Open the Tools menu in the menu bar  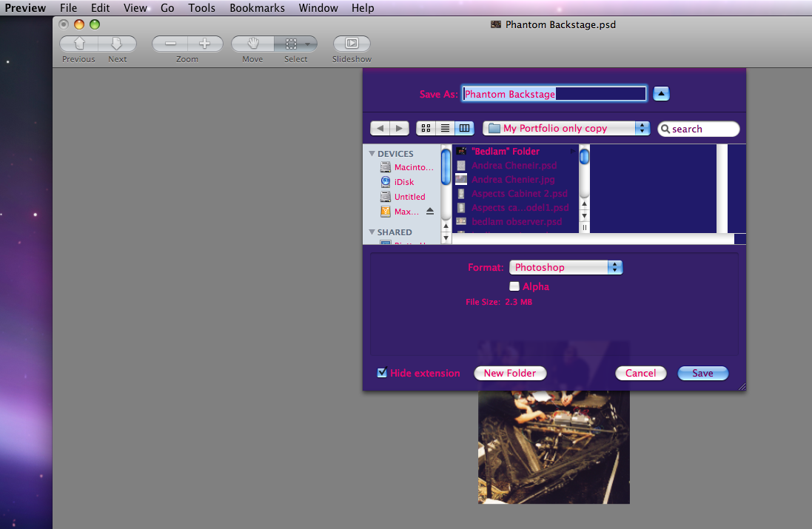[201, 8]
